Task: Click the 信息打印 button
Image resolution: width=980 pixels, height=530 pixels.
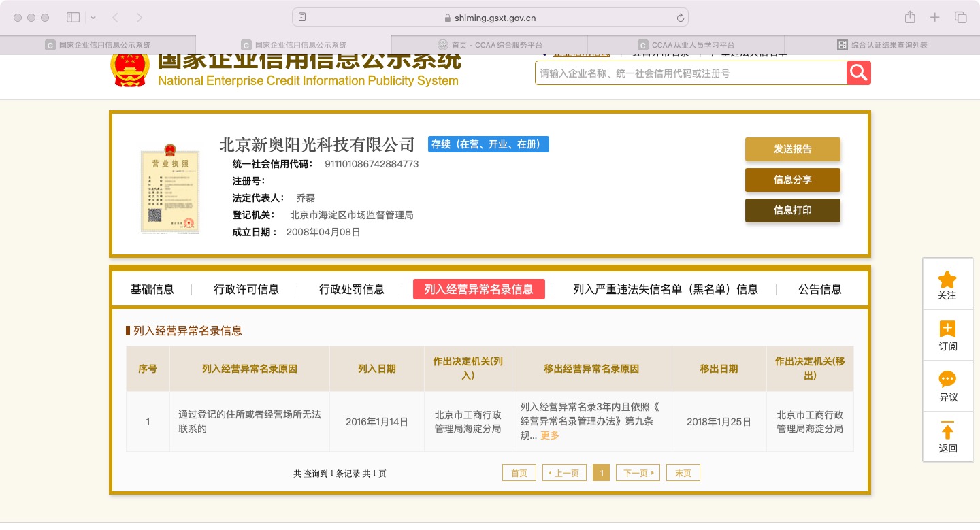Action: 792,210
